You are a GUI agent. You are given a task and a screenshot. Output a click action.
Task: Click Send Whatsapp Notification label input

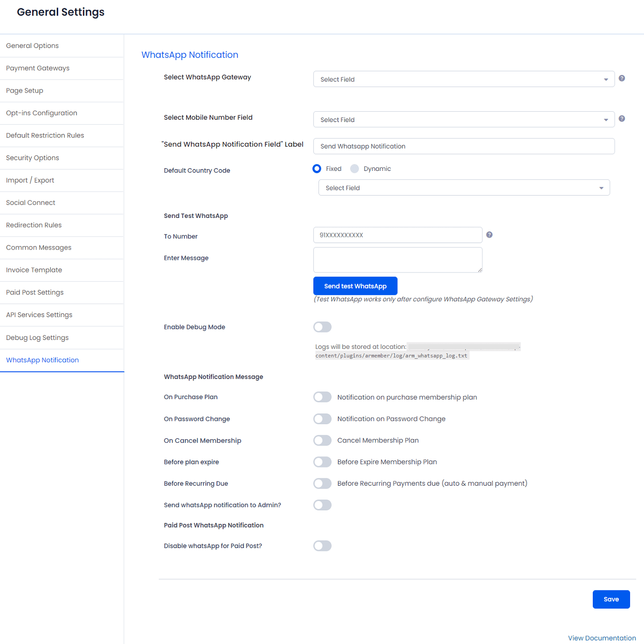point(464,146)
